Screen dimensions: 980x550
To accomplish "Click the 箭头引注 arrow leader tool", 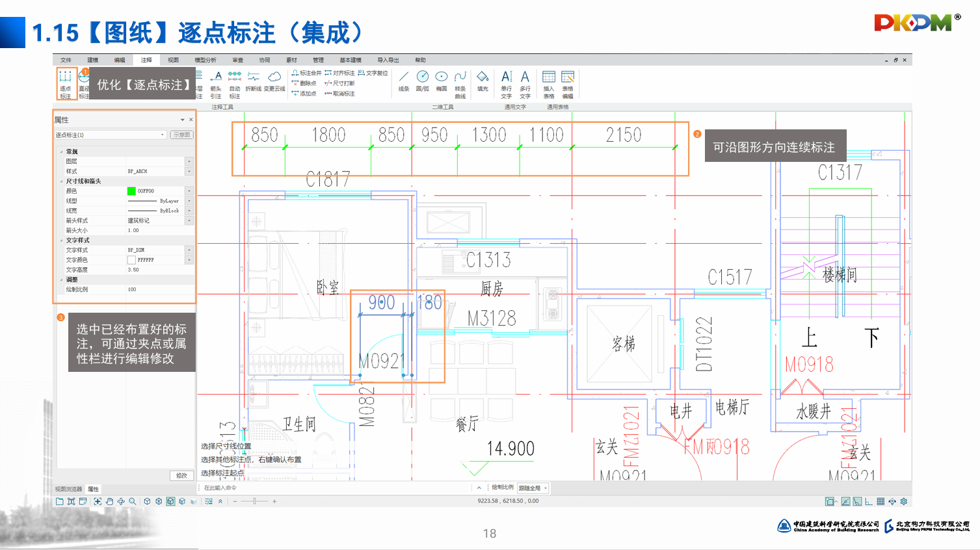I will [216, 83].
